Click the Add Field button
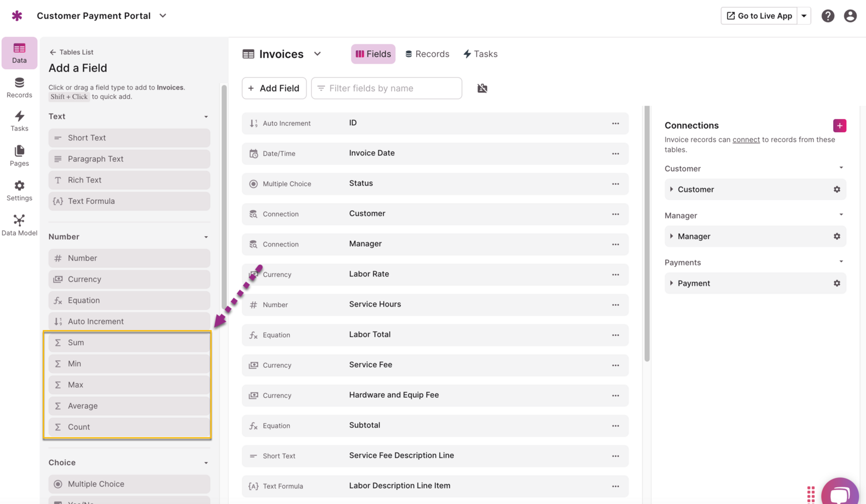 coord(274,88)
